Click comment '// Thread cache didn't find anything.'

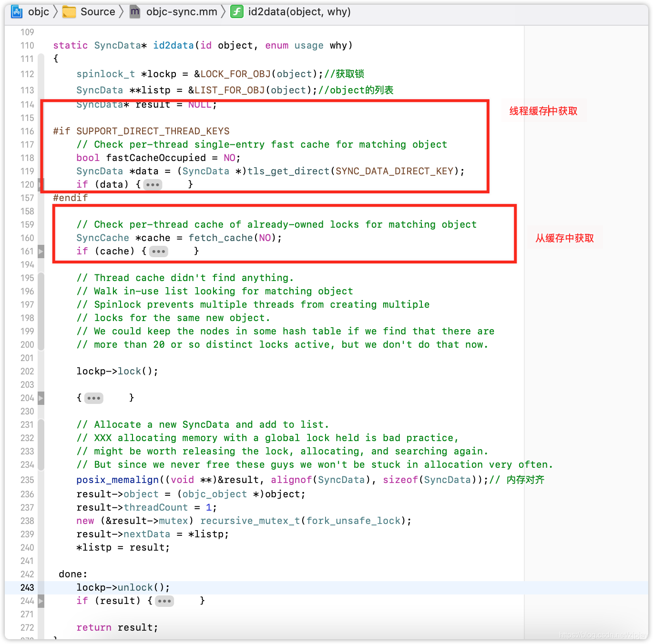click(x=185, y=278)
